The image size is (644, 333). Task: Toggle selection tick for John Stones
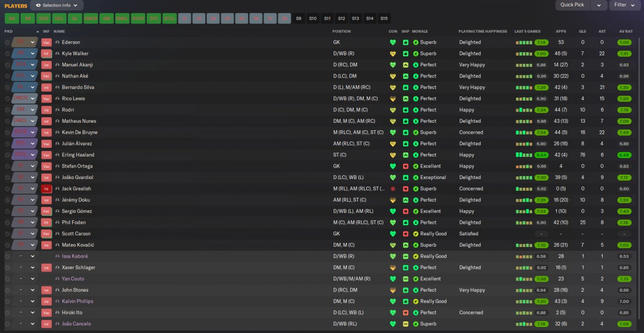[x=7, y=290]
